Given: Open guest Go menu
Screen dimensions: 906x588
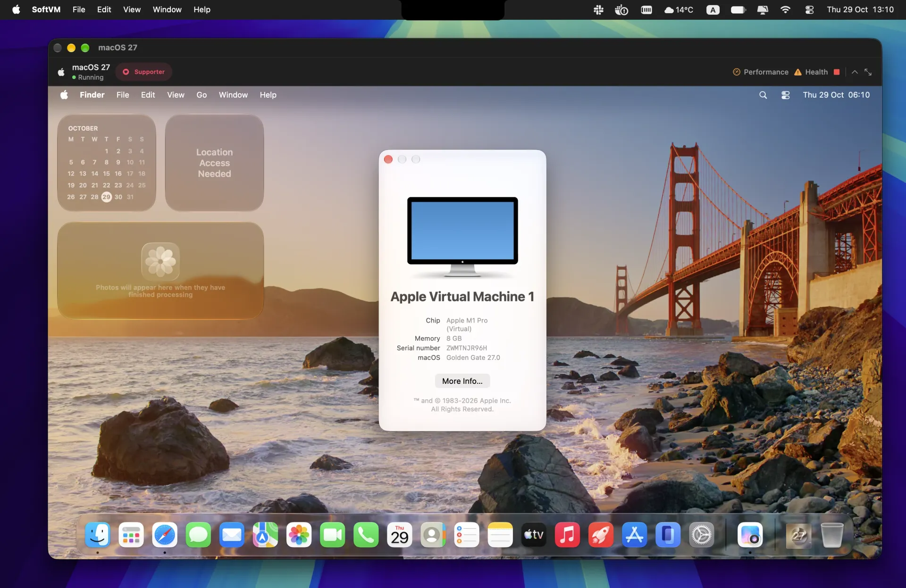Looking at the screenshot, I should tap(201, 95).
